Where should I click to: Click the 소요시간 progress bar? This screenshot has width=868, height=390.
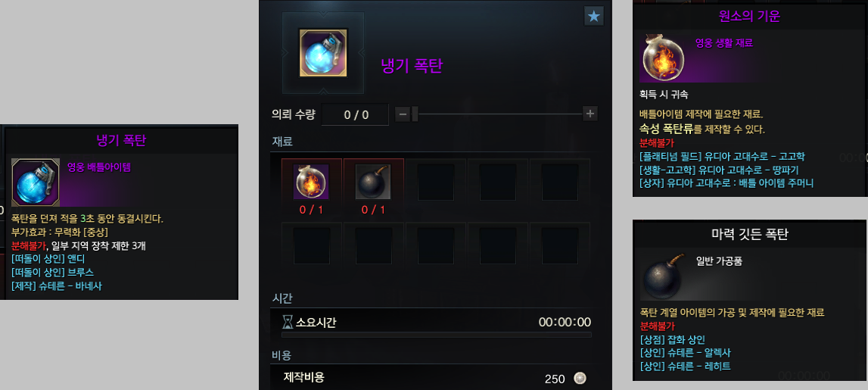pos(436,335)
